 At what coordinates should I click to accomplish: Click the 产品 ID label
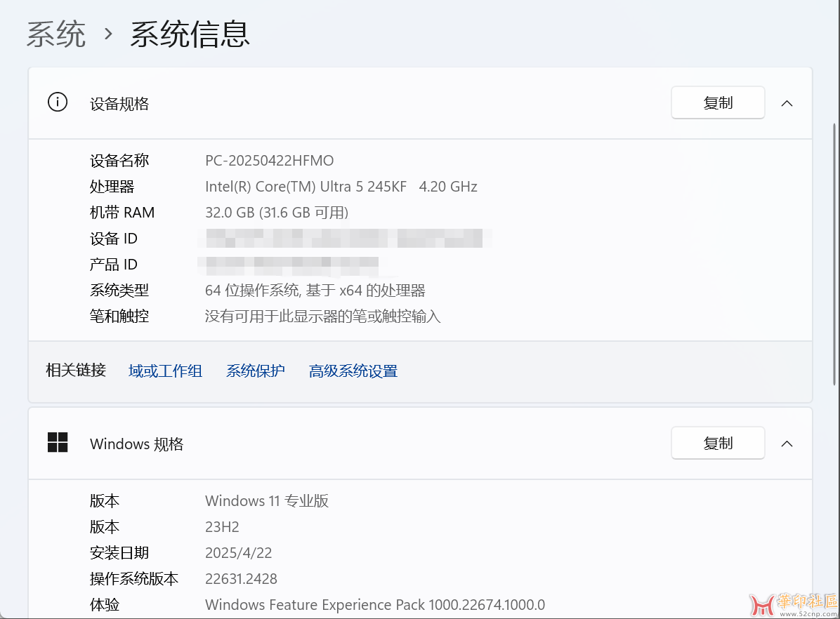pyautogui.click(x=114, y=264)
